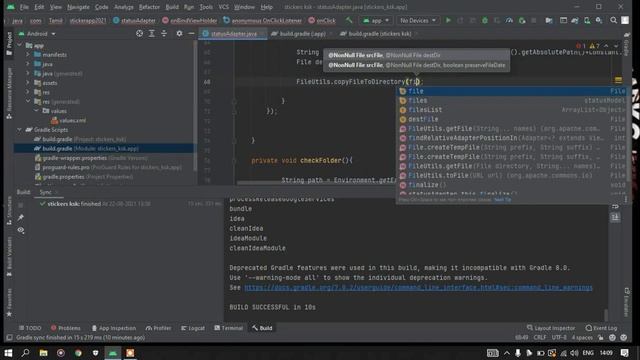Start debugging with the green bug icon

(x=485, y=20)
